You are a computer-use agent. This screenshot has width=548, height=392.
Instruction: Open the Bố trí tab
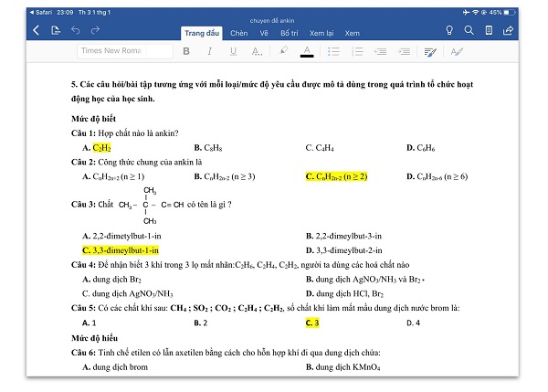click(289, 33)
